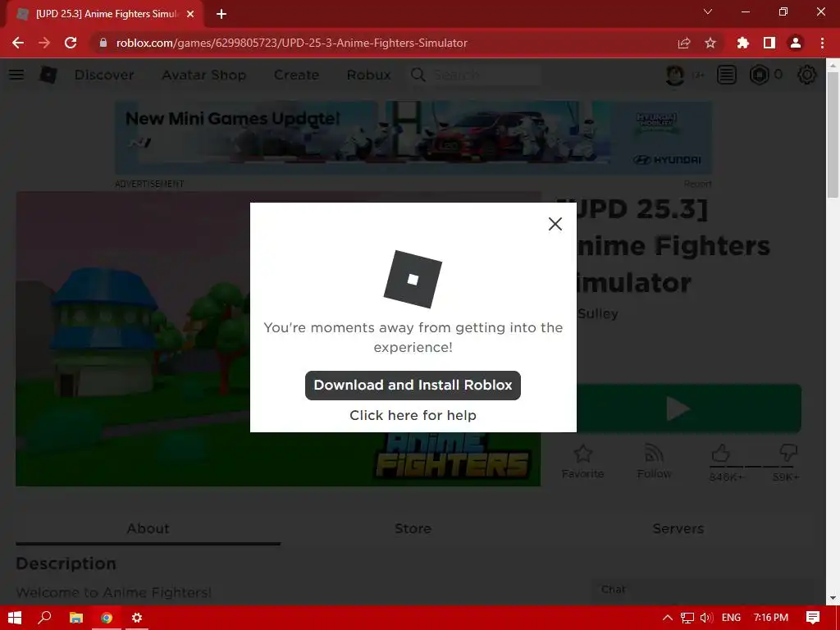This screenshot has height=630, width=840.
Task: Open the Create page
Action: [296, 75]
